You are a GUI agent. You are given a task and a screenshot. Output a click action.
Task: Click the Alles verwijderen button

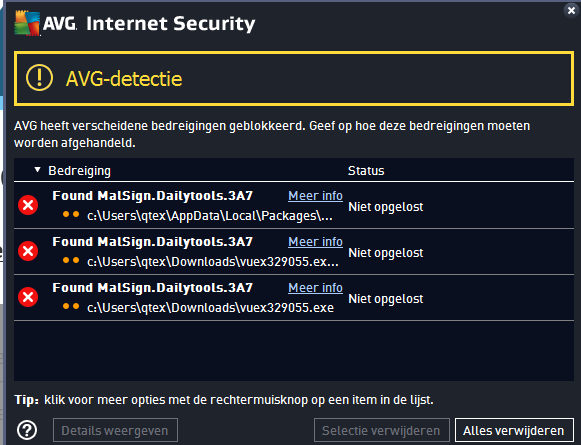point(514,431)
